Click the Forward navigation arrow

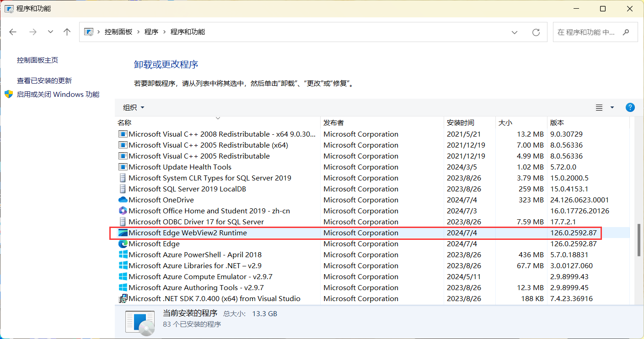pyautogui.click(x=32, y=32)
